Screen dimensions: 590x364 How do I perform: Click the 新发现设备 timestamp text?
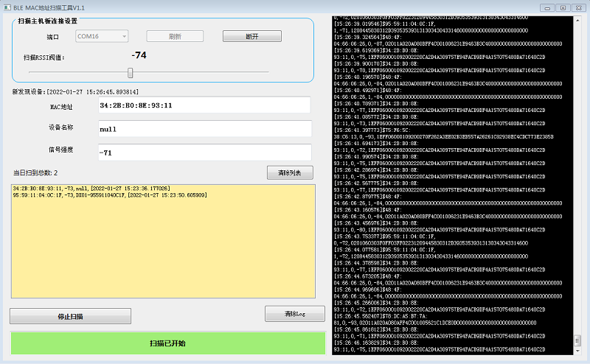[75, 92]
